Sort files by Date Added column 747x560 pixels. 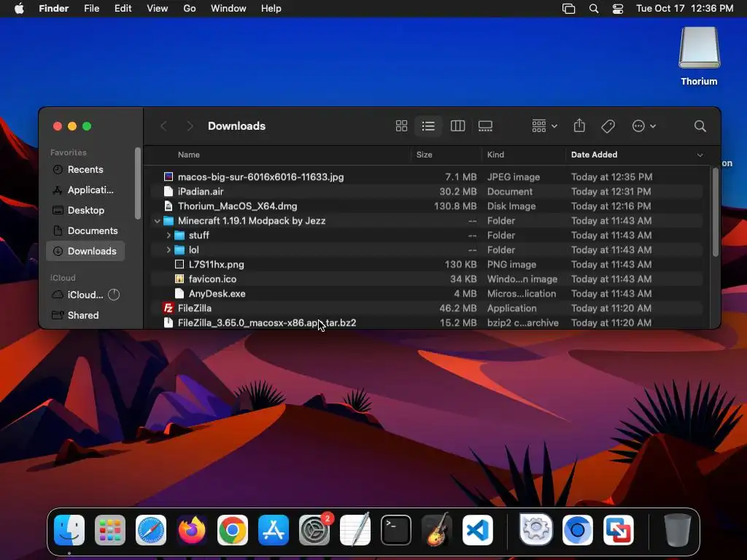594,155
